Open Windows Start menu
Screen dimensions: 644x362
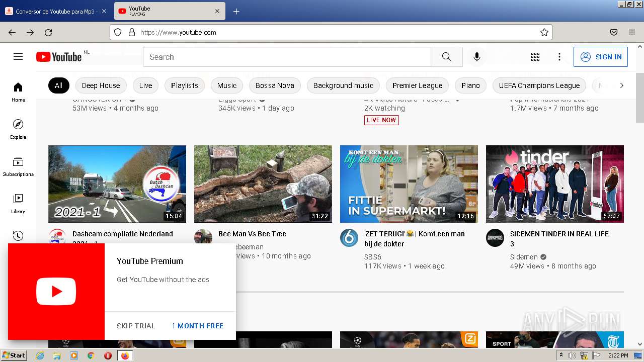tap(14, 355)
